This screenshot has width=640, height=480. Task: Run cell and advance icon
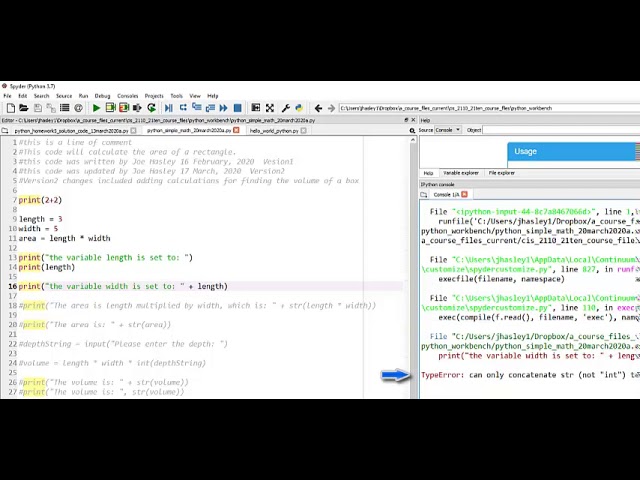(124, 108)
